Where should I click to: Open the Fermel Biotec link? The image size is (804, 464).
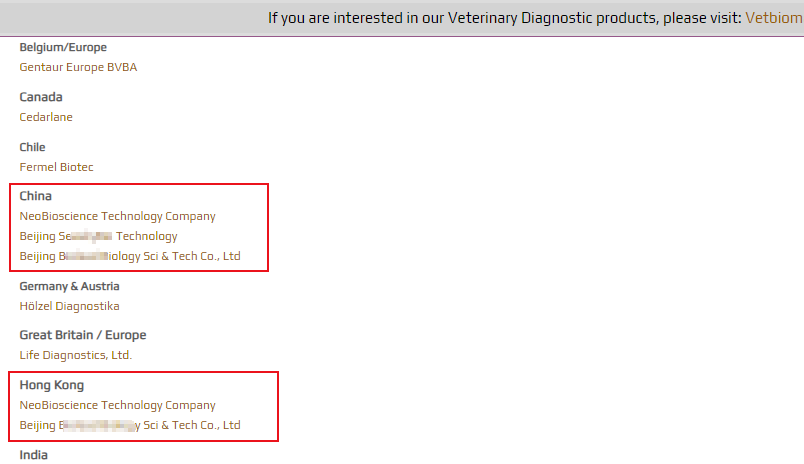pos(56,167)
